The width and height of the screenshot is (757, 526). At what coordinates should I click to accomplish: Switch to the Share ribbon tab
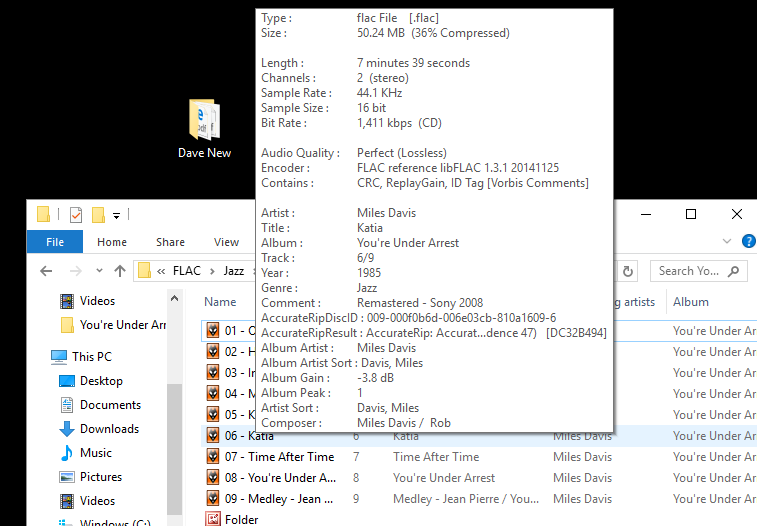point(170,242)
